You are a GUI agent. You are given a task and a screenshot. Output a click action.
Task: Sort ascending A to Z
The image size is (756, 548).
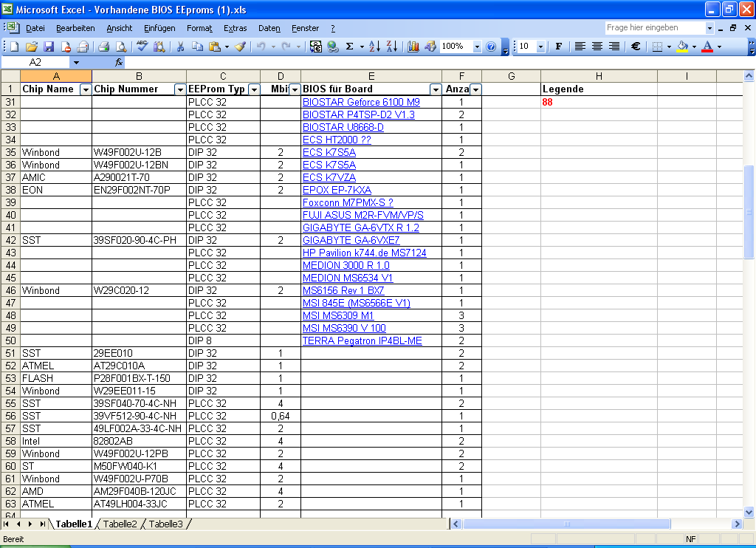(x=374, y=47)
